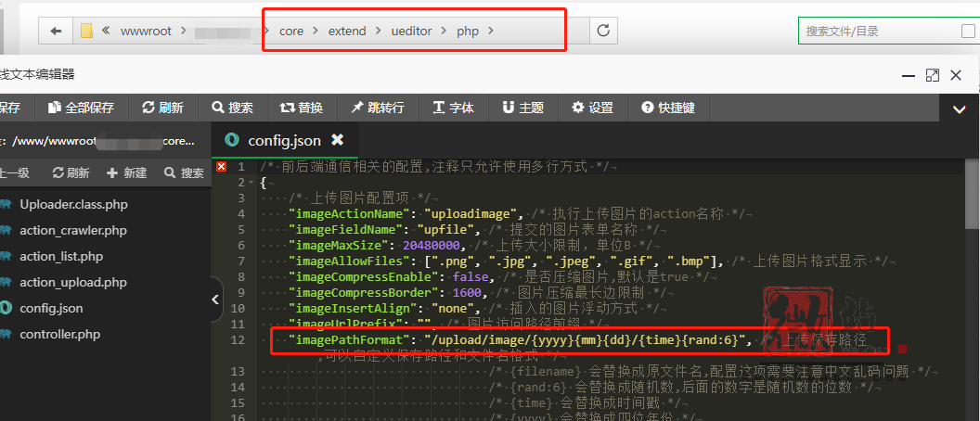980x421 pixels.
Task: Close the online text editor window
Action: [x=956, y=76]
